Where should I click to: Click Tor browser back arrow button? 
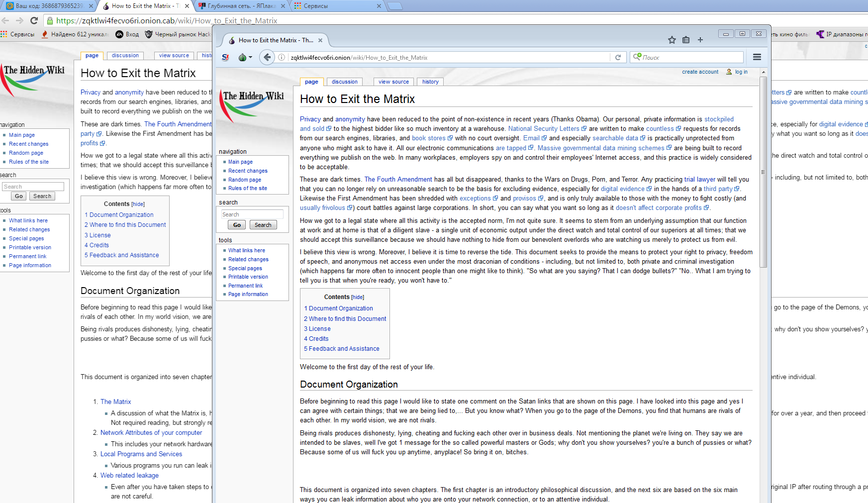point(267,57)
